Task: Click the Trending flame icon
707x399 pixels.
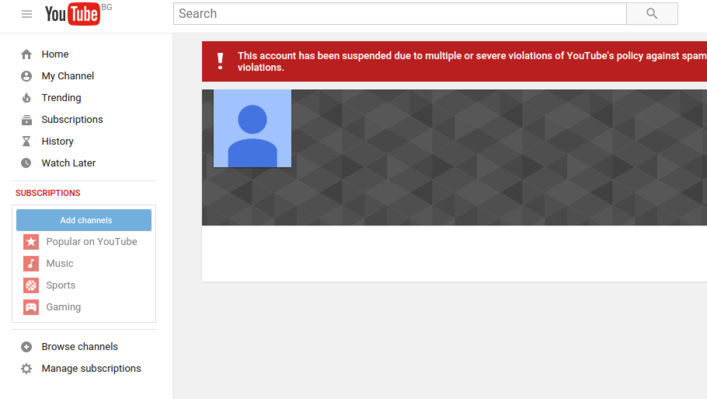Action: coord(26,97)
